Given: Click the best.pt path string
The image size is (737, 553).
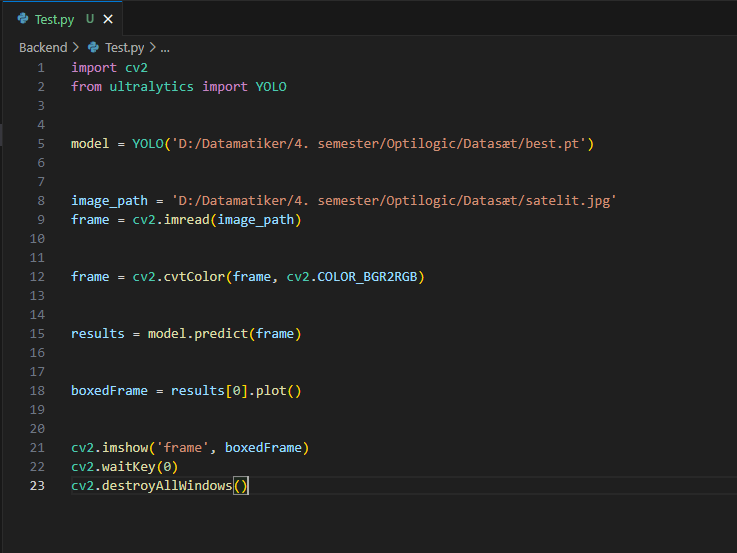Looking at the screenshot, I should pyautogui.click(x=379, y=144).
